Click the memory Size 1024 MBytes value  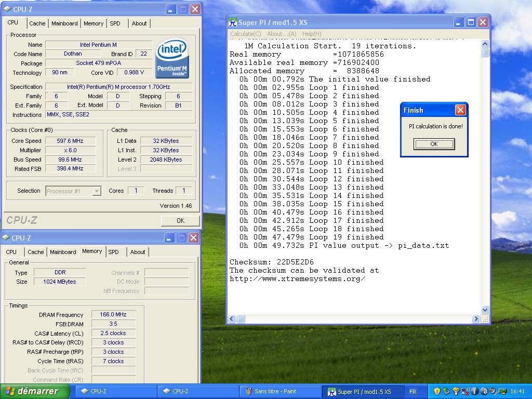point(60,282)
